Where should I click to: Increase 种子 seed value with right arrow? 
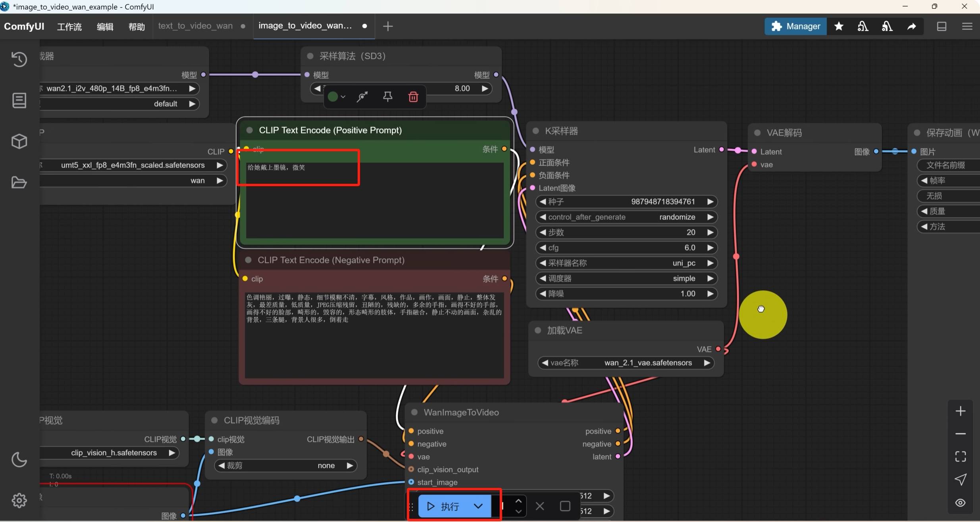(710, 202)
